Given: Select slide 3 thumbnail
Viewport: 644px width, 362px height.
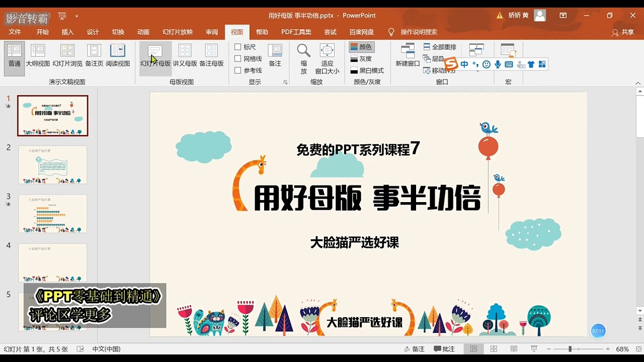Looking at the screenshot, I should click(x=53, y=214).
